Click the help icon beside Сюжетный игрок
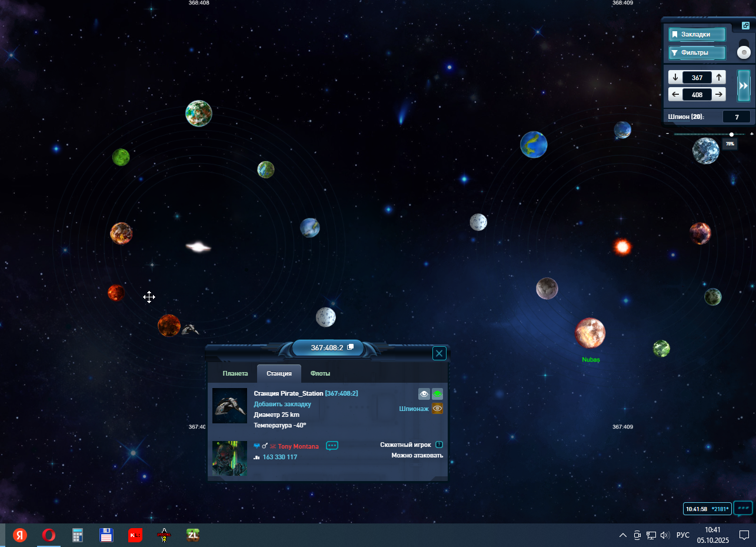This screenshot has width=756, height=547. click(x=438, y=445)
